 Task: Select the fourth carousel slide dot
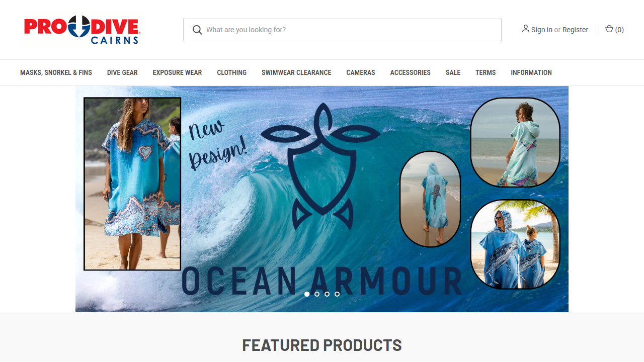337,294
